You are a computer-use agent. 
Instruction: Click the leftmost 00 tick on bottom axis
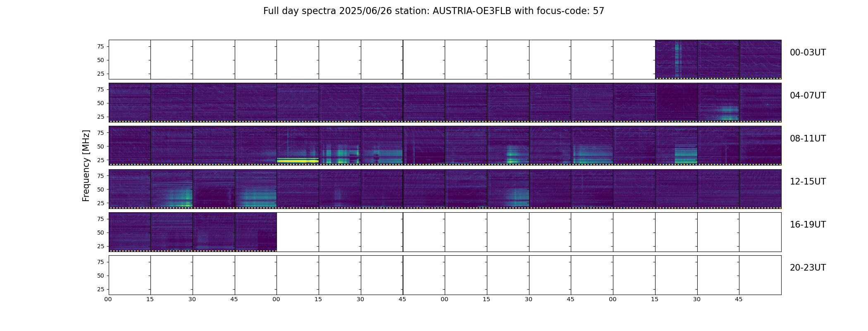click(108, 299)
